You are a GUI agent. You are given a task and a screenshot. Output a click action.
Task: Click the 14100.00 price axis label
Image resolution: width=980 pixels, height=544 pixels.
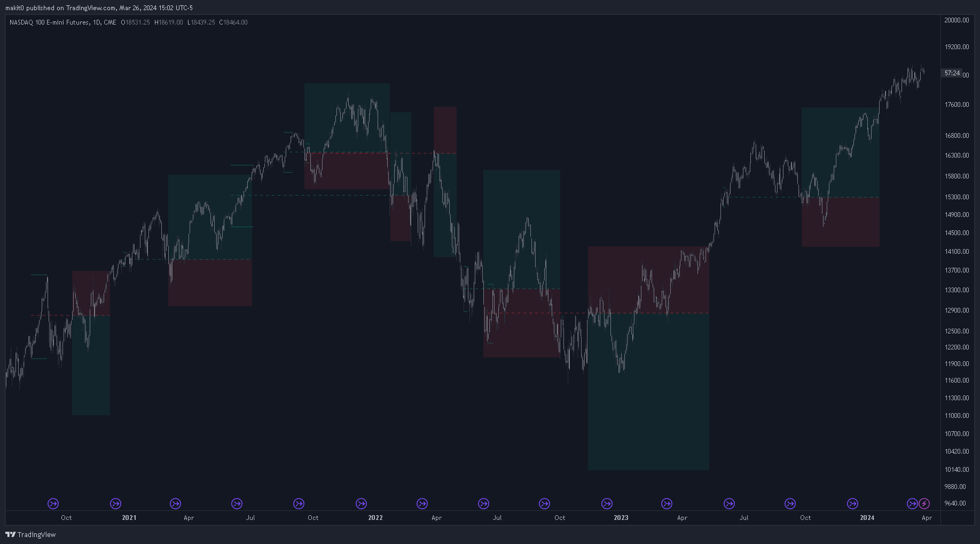(957, 252)
